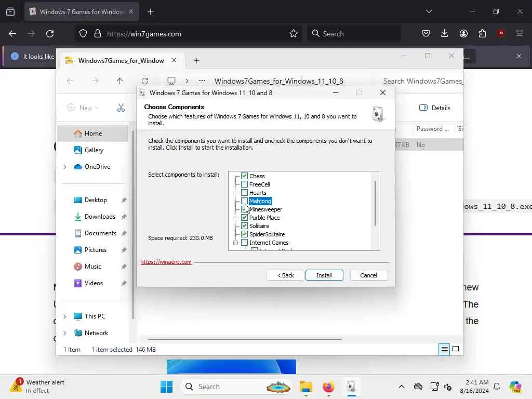Uncheck the Solitaire component checkbox

[244, 225]
